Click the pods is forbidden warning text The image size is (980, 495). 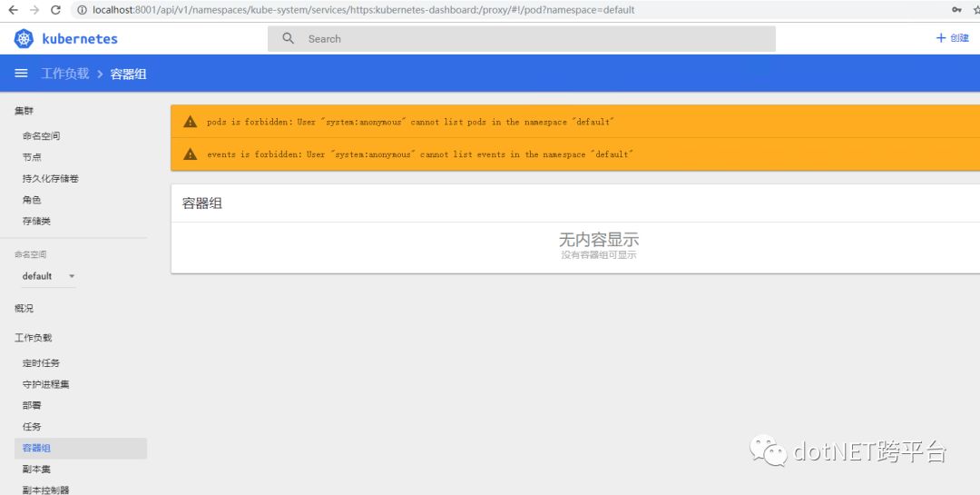(410, 122)
